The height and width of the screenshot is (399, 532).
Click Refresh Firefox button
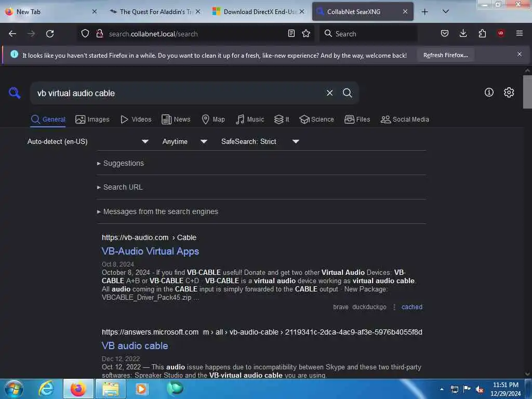pos(445,55)
